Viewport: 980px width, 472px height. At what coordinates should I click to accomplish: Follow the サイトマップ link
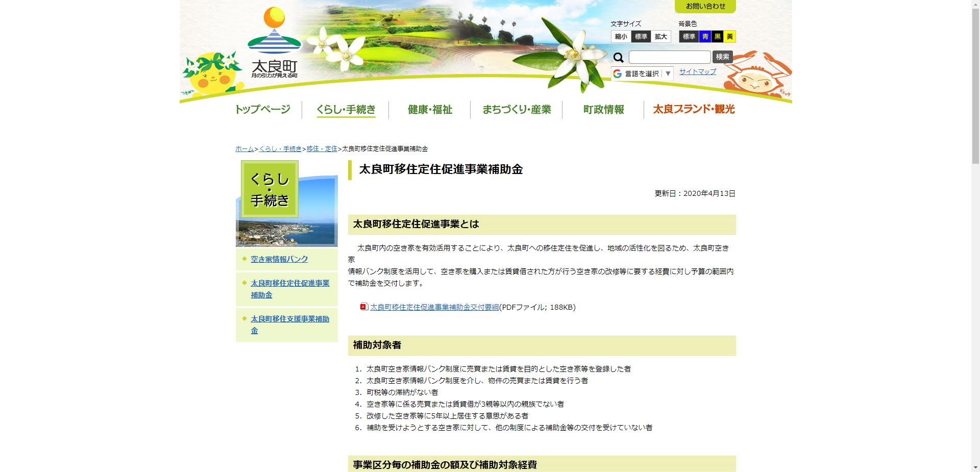(697, 72)
